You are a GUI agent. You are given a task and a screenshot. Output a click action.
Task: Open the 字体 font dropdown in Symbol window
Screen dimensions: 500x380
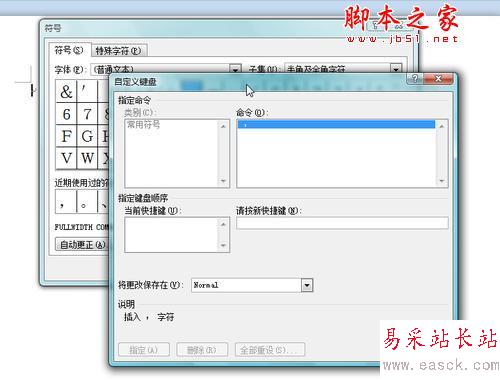coord(235,69)
